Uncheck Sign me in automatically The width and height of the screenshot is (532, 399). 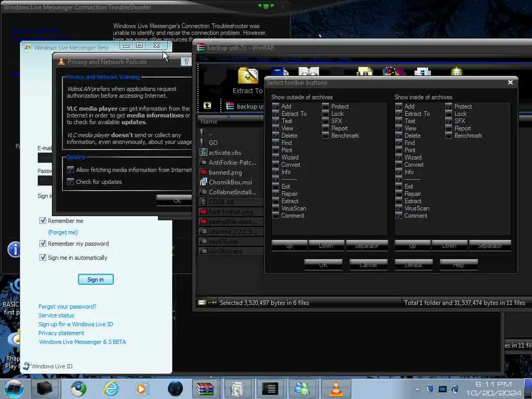(x=43, y=258)
